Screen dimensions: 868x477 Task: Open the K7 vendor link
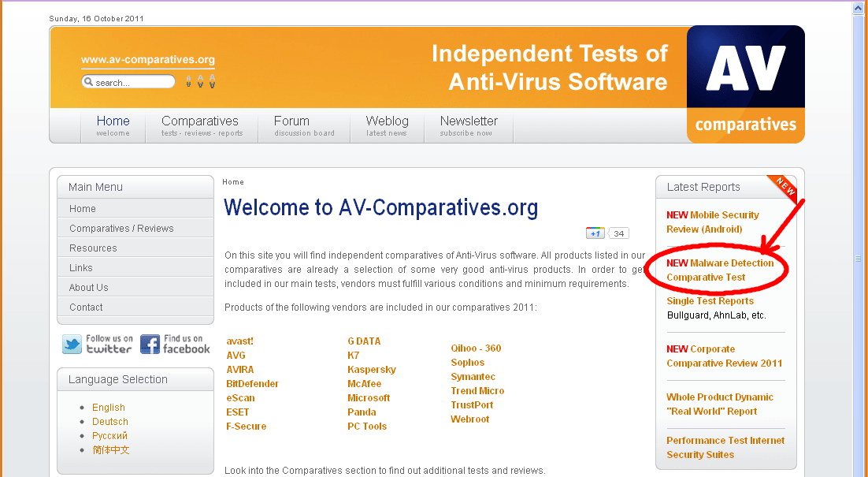click(x=354, y=355)
